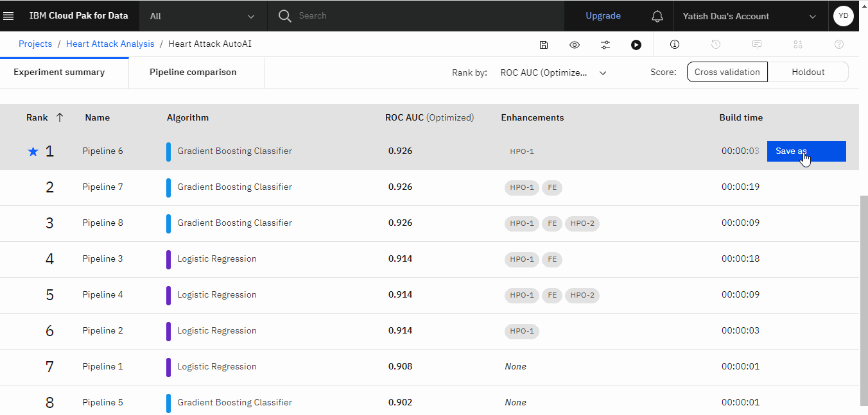Click the page vertical scrollbar

coord(864,300)
